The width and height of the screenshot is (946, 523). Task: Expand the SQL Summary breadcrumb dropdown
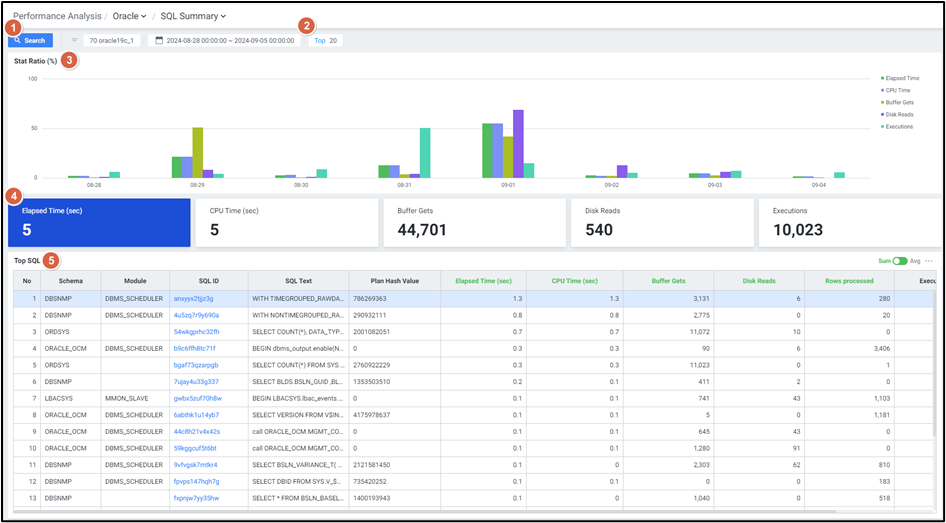tap(194, 16)
